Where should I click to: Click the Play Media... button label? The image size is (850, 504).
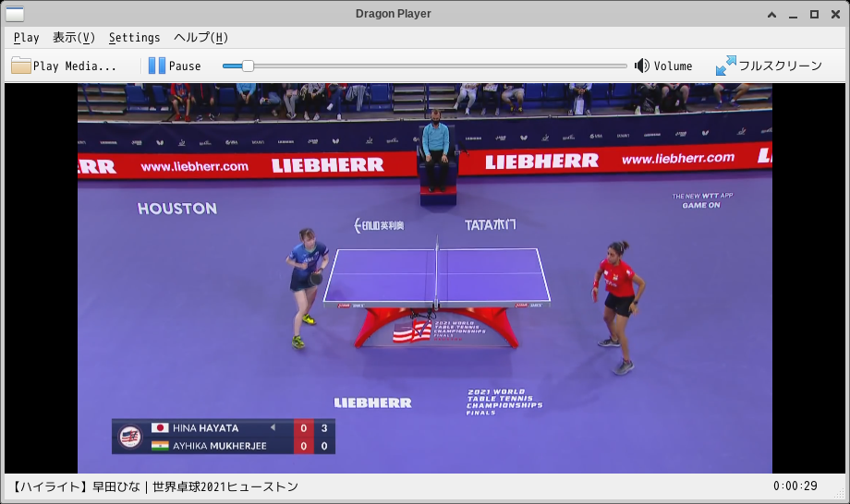pyautogui.click(x=75, y=66)
